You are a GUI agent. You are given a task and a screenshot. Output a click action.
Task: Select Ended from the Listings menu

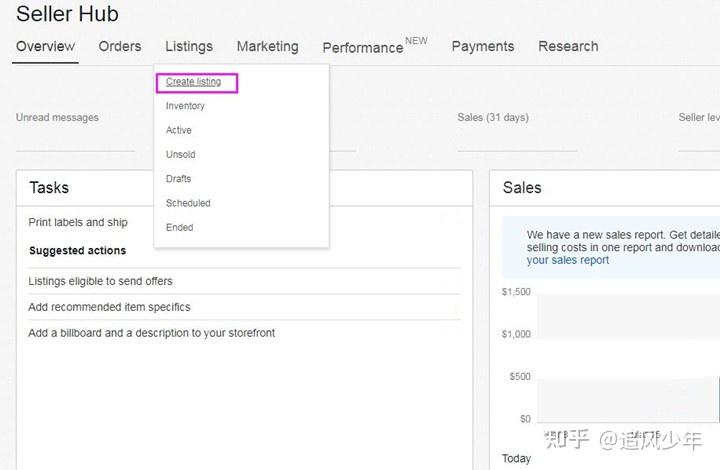[180, 227]
